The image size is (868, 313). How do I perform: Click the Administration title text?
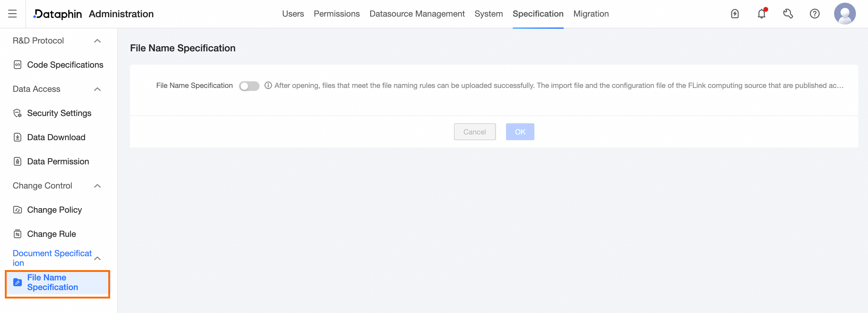point(121,14)
